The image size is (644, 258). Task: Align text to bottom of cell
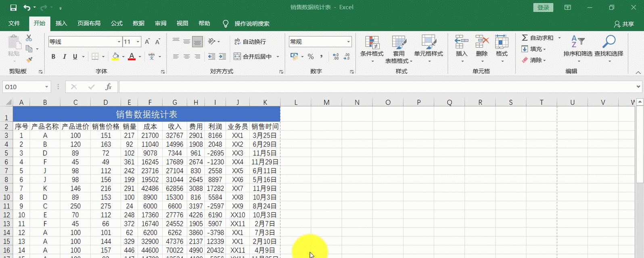(x=197, y=41)
